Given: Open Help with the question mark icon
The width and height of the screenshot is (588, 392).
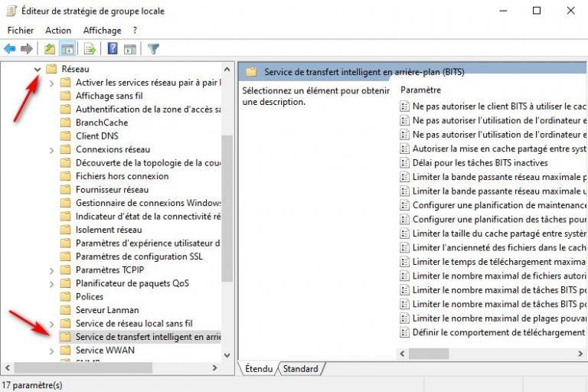Looking at the screenshot, I should click(x=113, y=49).
